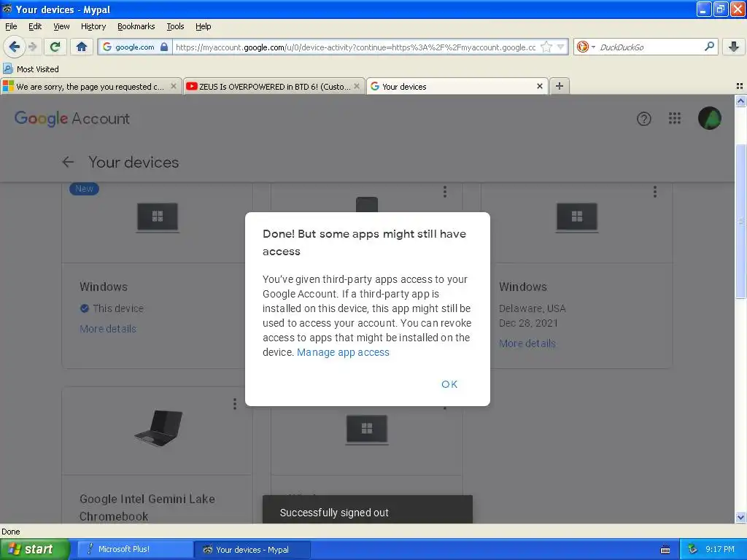Viewport: 747px width, 560px height.
Task: Open a new tab with plus button
Action: point(560,86)
